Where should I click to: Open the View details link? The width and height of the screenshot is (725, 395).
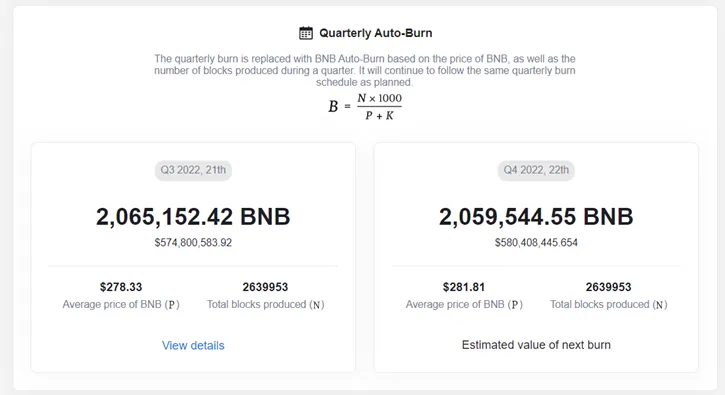[193, 346]
